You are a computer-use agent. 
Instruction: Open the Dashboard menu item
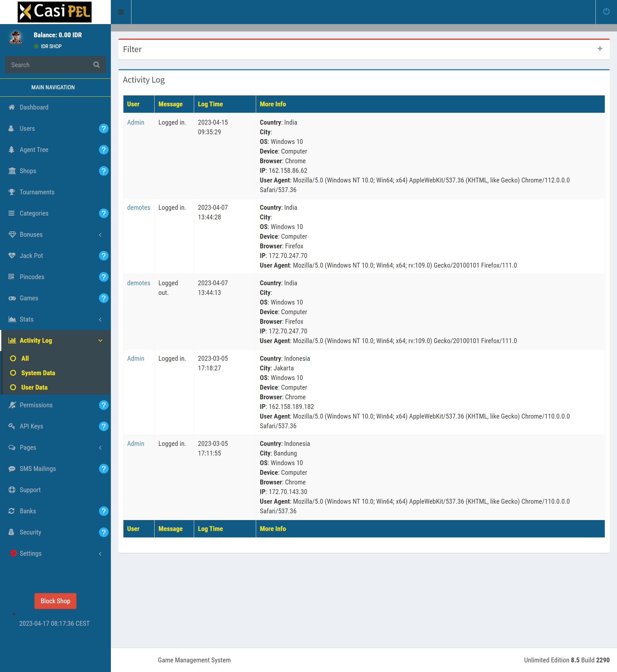[34, 107]
